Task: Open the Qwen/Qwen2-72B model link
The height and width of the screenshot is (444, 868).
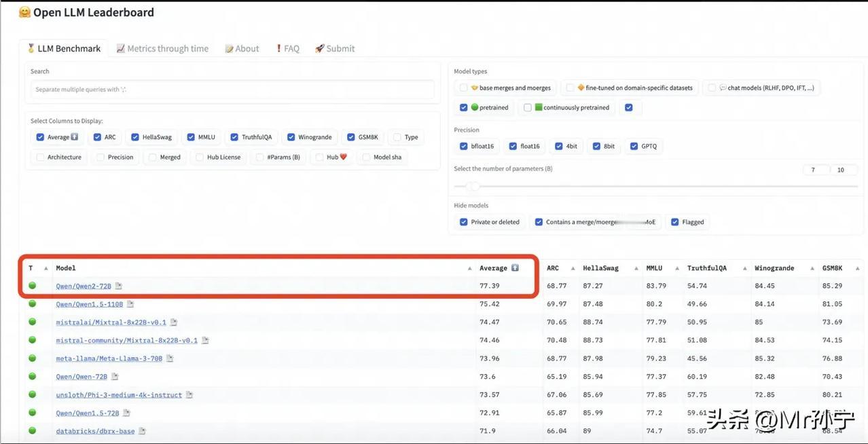Action: point(83,286)
